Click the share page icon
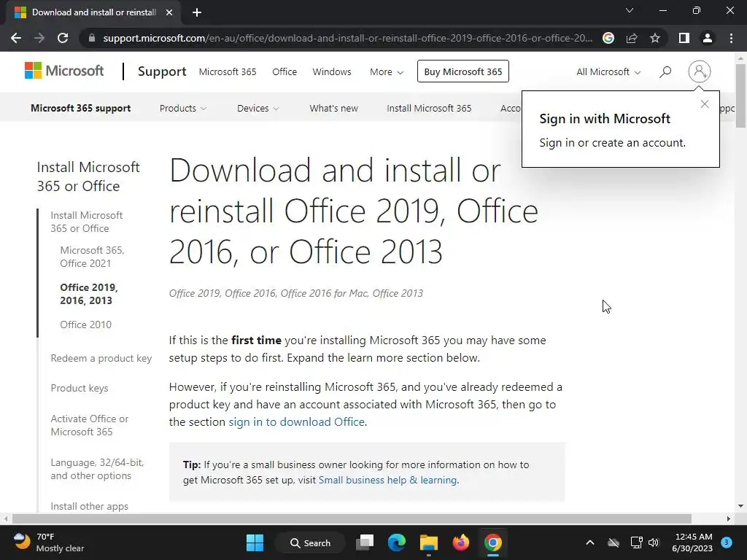Viewport: 747px width, 560px height. tap(632, 38)
